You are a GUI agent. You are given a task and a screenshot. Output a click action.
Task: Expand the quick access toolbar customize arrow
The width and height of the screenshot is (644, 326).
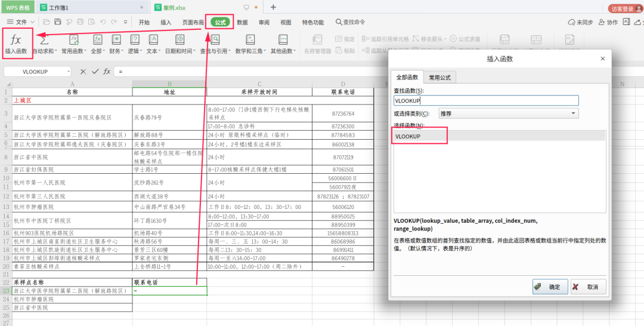tap(125, 22)
